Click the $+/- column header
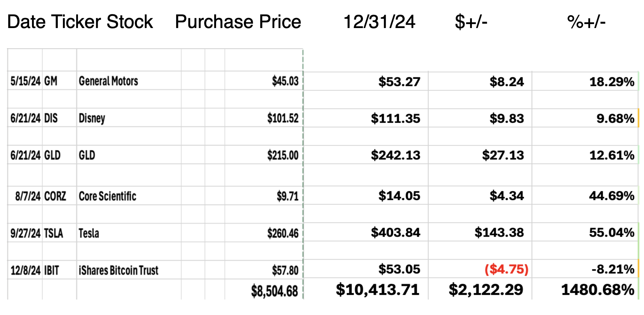Image resolution: width=644 pixels, height=315 pixels. (471, 22)
